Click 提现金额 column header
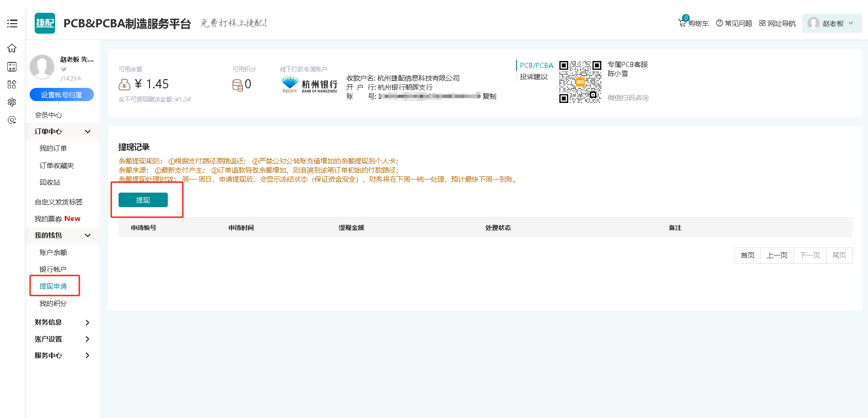868x418 pixels. click(x=351, y=228)
